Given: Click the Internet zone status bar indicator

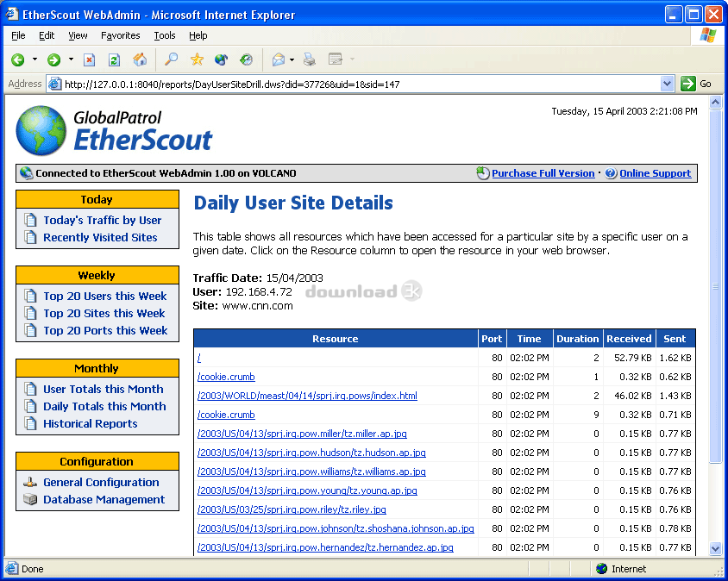Looking at the screenshot, I should (621, 569).
